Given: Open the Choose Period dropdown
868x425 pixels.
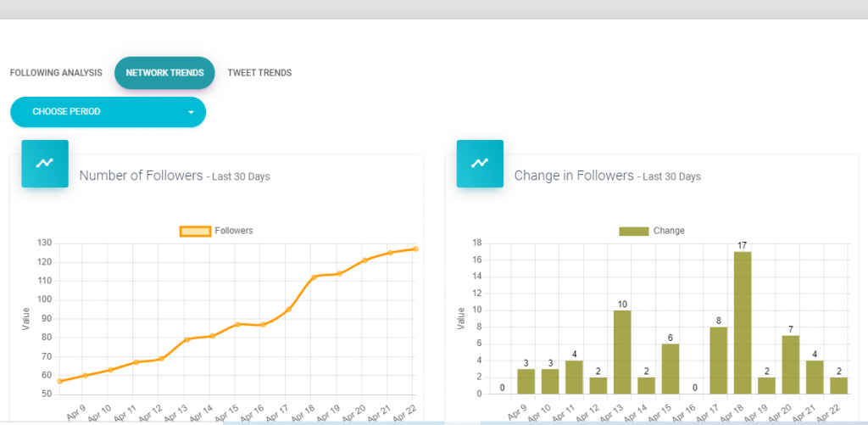Looking at the screenshot, I should coord(108,112).
